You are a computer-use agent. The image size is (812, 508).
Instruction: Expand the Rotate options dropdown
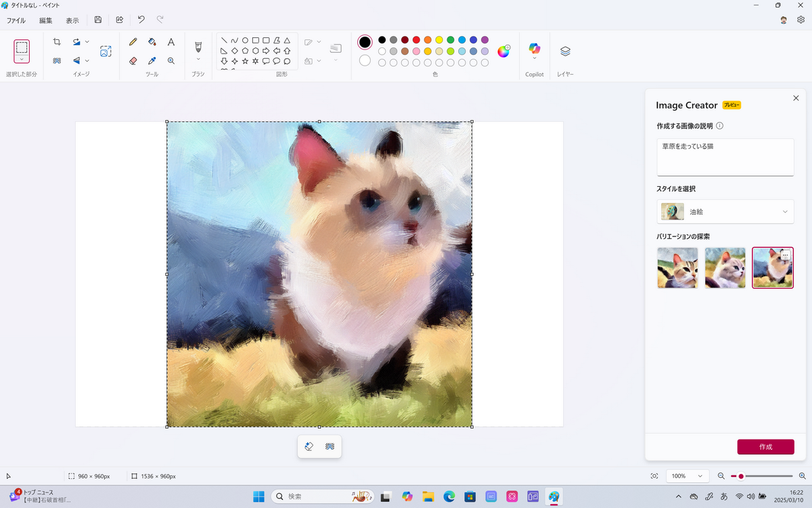(87, 42)
